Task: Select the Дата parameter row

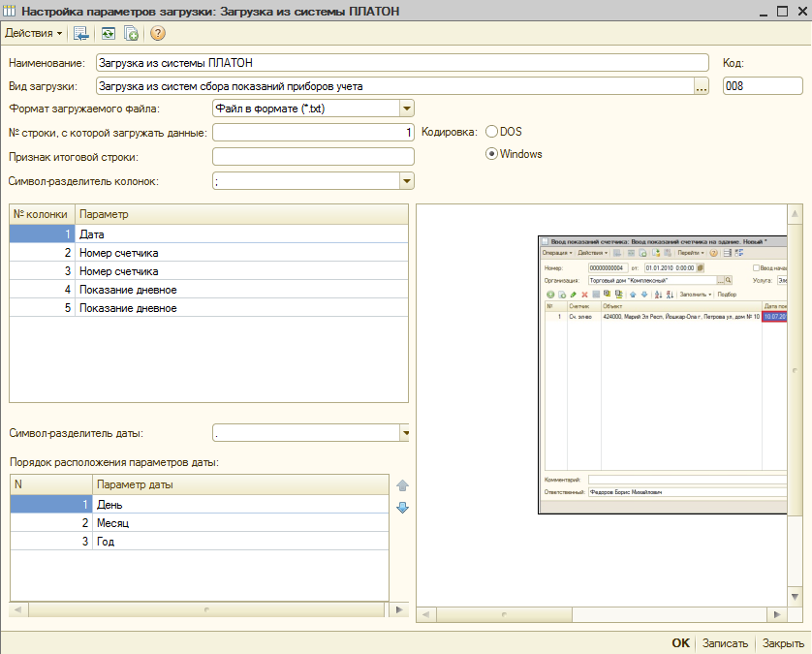Action: click(208, 234)
